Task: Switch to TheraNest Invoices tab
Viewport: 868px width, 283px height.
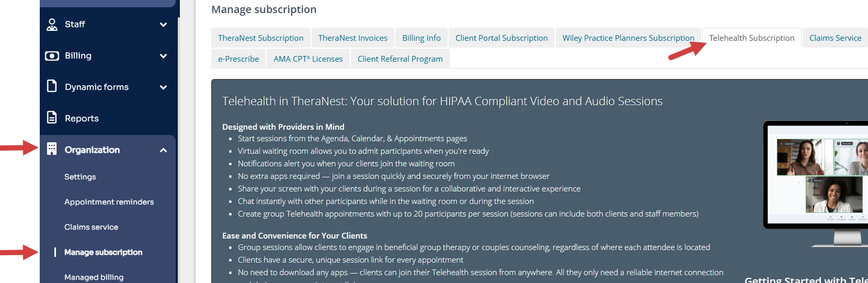Action: click(353, 38)
